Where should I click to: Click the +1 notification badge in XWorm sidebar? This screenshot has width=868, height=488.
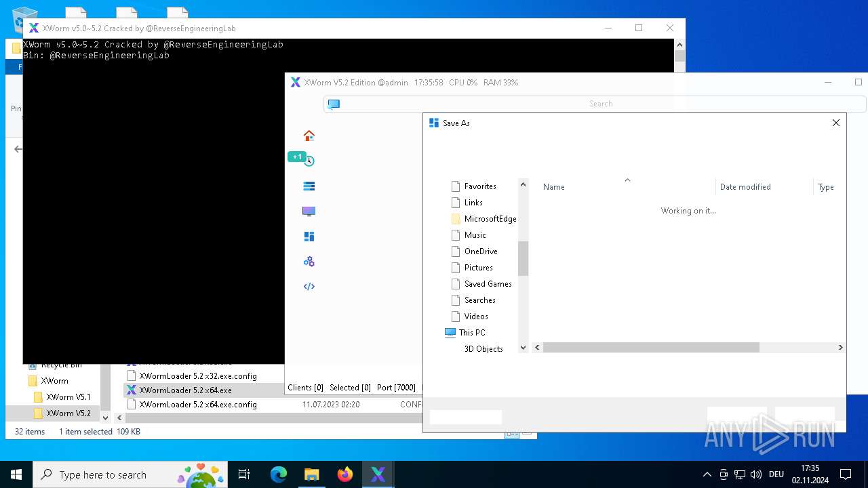[x=297, y=157]
